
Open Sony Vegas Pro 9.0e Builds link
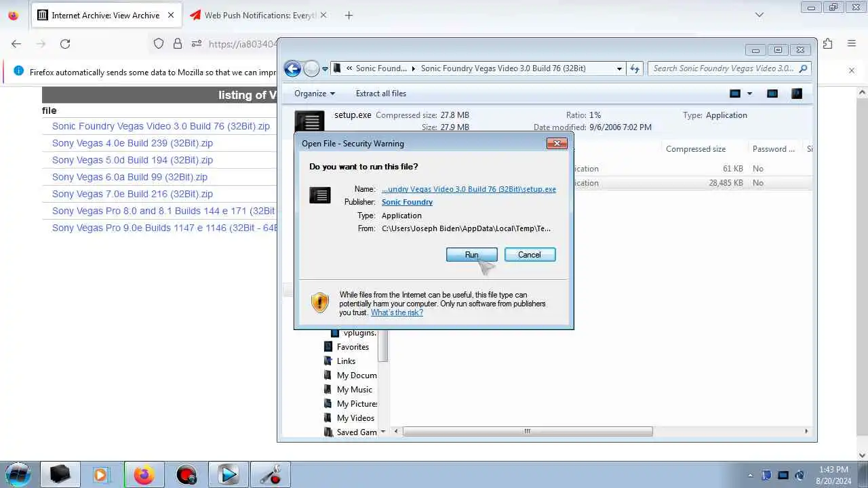tap(165, 228)
